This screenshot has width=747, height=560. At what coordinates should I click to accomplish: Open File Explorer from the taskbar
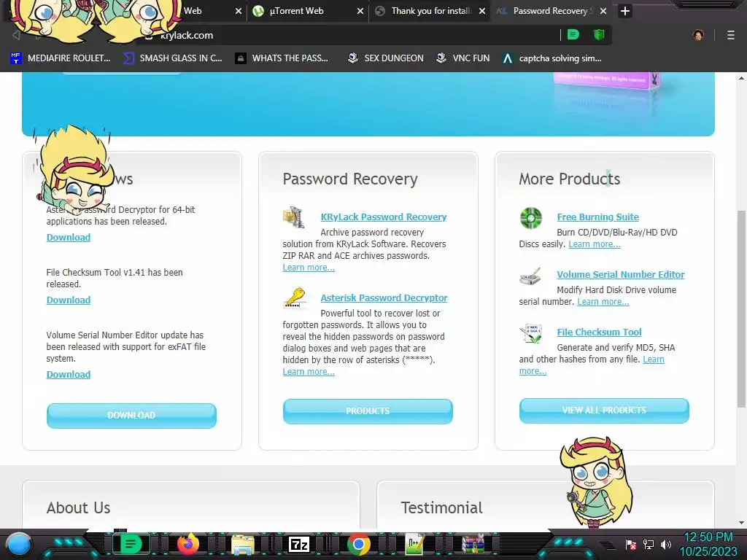click(x=243, y=544)
